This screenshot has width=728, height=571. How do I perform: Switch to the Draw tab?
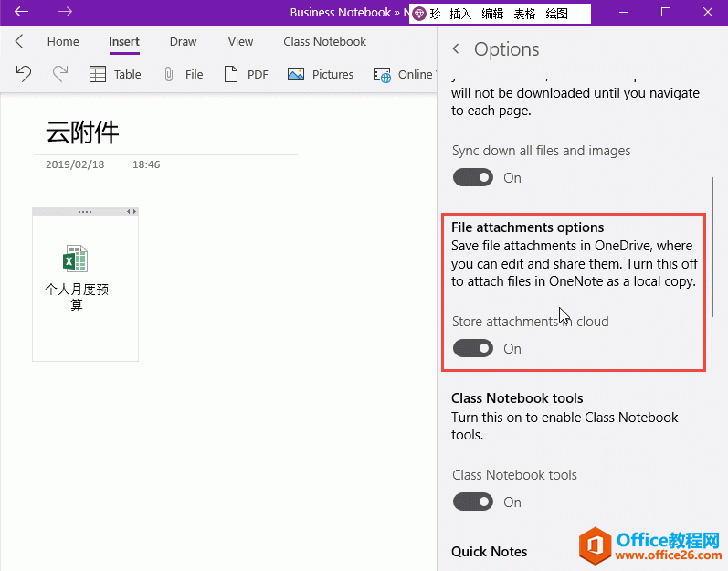(x=183, y=42)
